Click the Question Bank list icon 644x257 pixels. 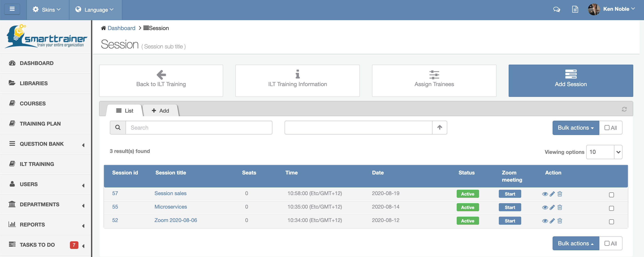12,144
